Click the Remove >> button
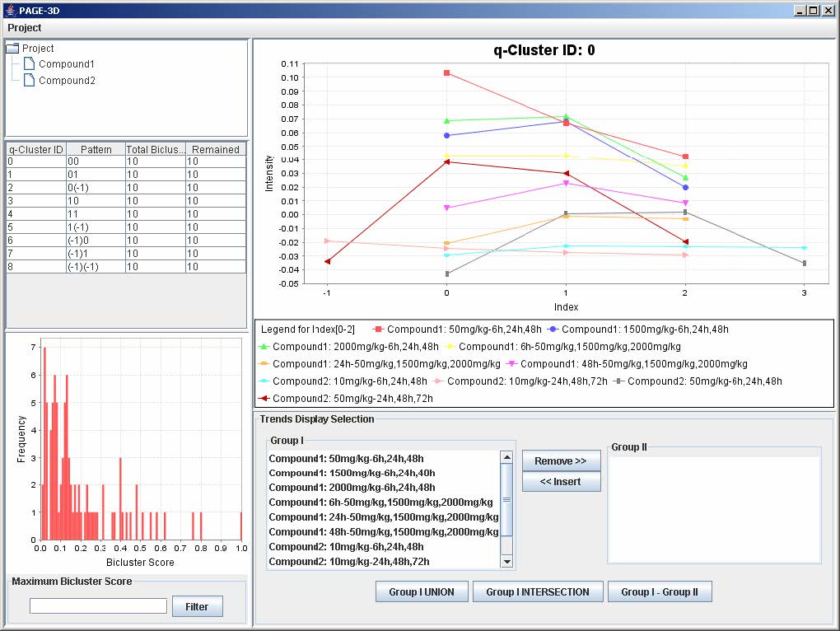This screenshot has width=840, height=631. tap(561, 461)
